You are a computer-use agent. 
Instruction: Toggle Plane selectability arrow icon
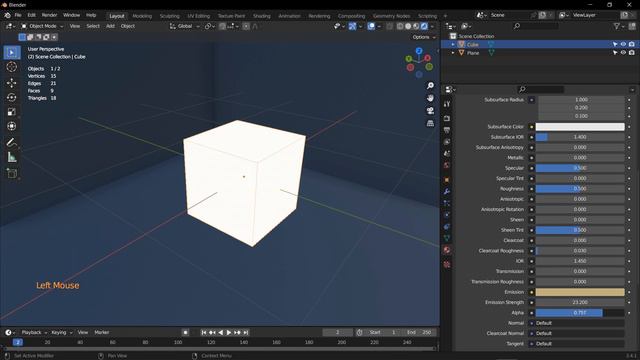tap(615, 53)
